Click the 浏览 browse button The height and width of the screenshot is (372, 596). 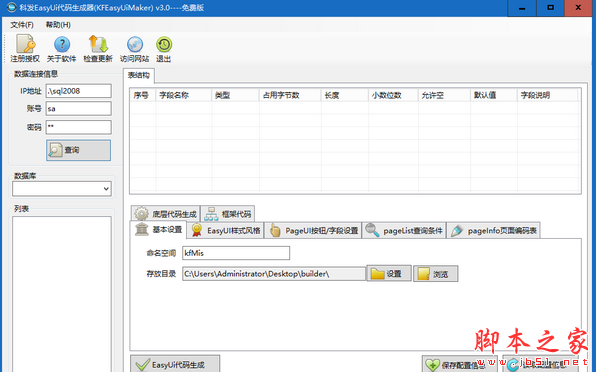click(436, 274)
